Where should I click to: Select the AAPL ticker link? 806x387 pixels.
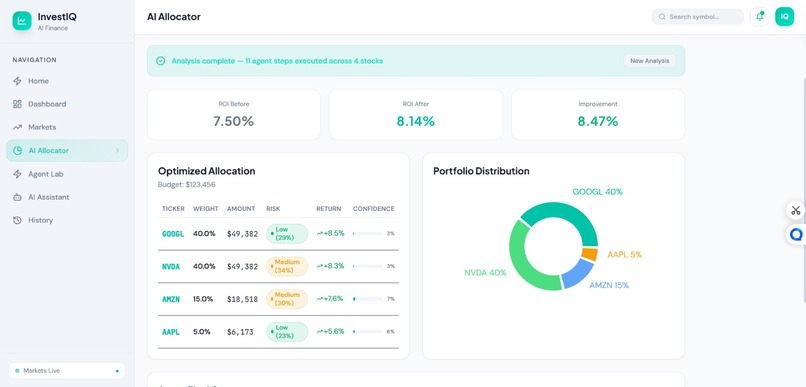point(171,332)
